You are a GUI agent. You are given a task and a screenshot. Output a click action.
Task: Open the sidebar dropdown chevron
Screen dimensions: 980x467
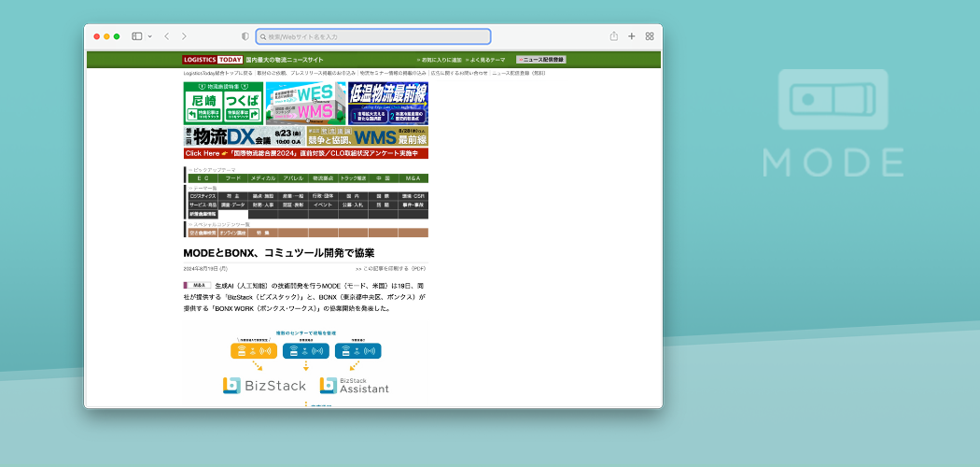(148, 36)
